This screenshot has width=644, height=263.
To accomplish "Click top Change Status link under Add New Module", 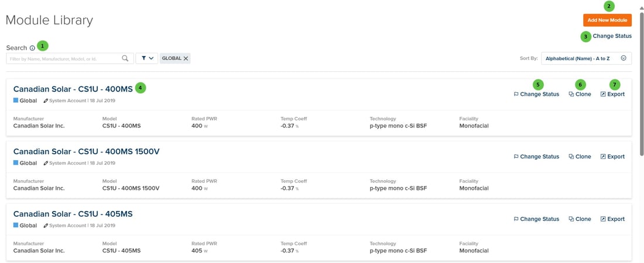I will [612, 36].
